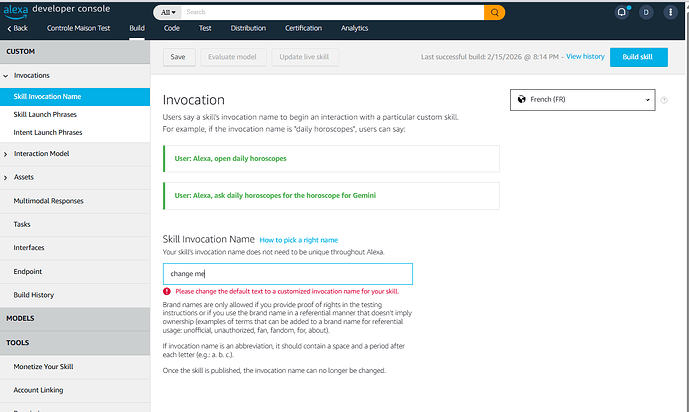The image size is (689, 412).
Task: Open Build History
Action: (x=75, y=295)
